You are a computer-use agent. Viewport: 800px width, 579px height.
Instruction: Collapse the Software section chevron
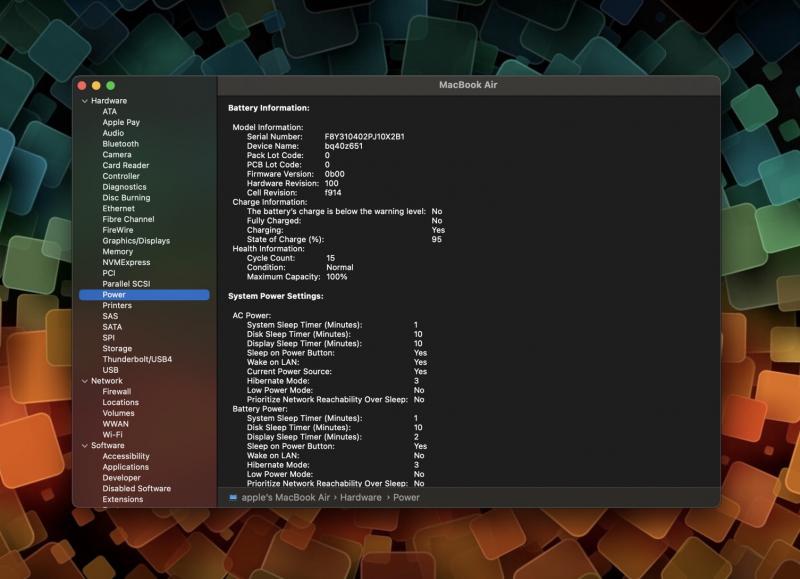[85, 446]
